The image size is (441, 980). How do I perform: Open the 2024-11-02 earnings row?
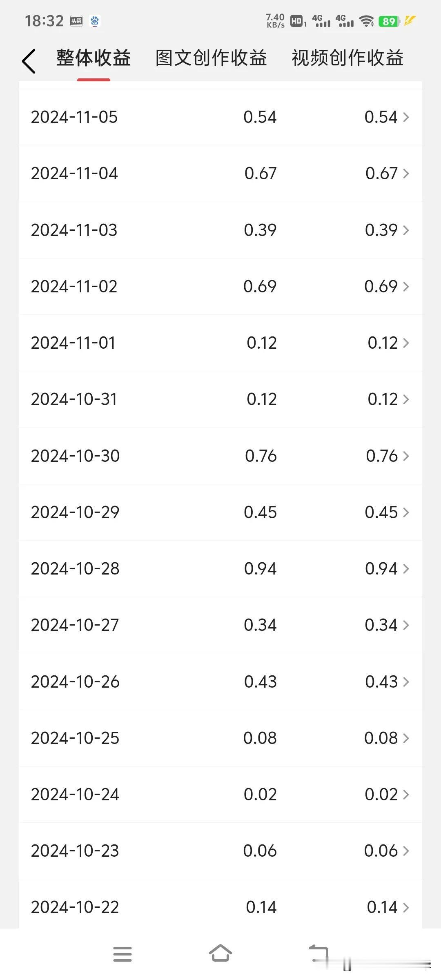220,286
